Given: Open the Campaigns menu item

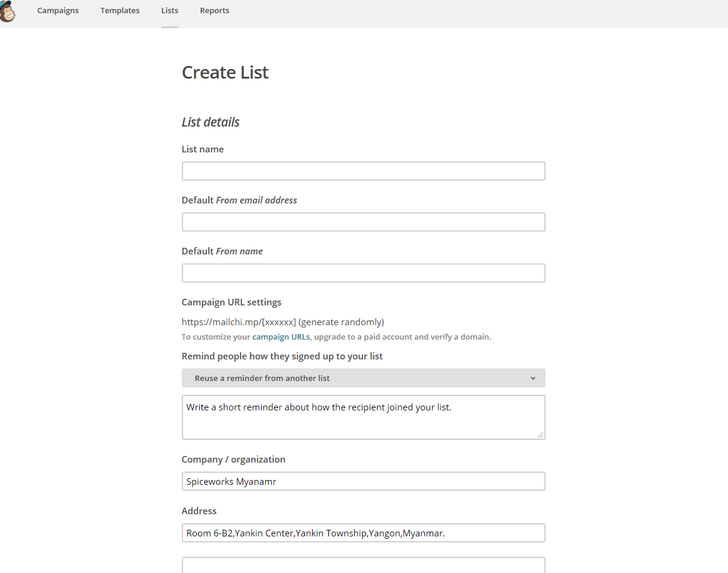Looking at the screenshot, I should (x=58, y=10).
